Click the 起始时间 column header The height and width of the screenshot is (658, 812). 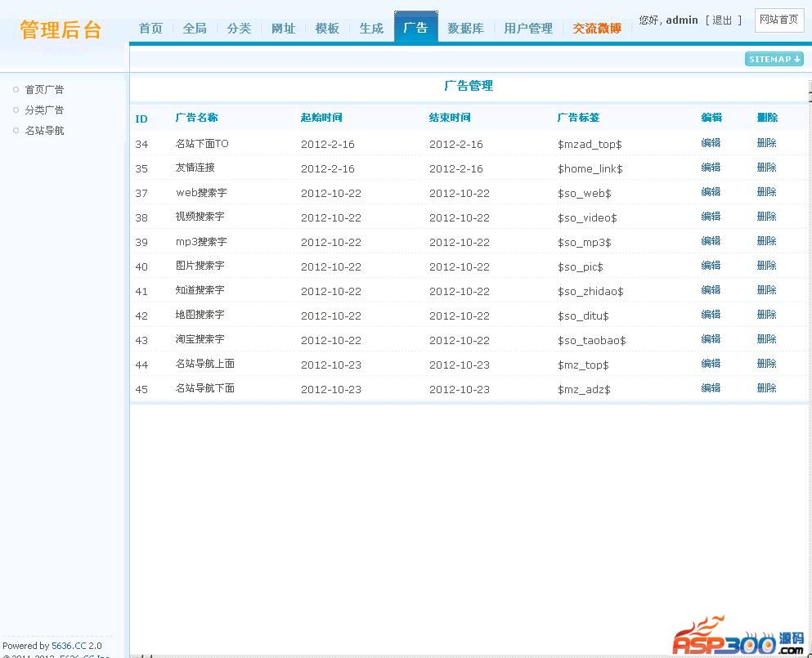(321, 118)
